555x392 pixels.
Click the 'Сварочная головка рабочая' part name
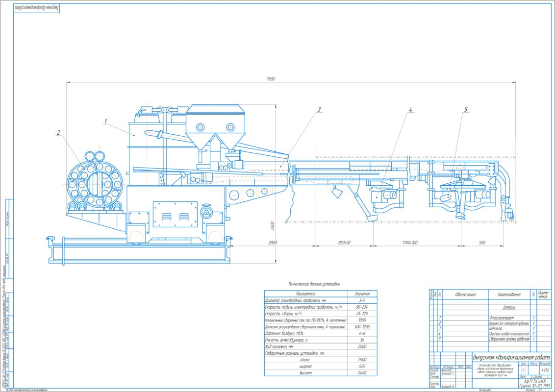(x=509, y=339)
